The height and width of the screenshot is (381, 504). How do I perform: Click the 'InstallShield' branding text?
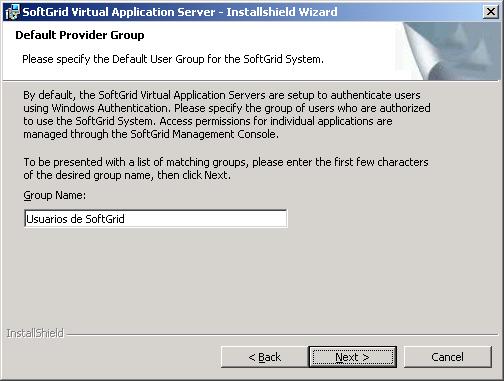pos(35,333)
